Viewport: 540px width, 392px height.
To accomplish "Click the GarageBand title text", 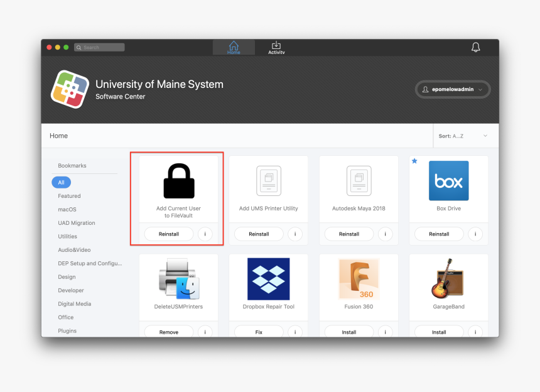I will (x=449, y=307).
